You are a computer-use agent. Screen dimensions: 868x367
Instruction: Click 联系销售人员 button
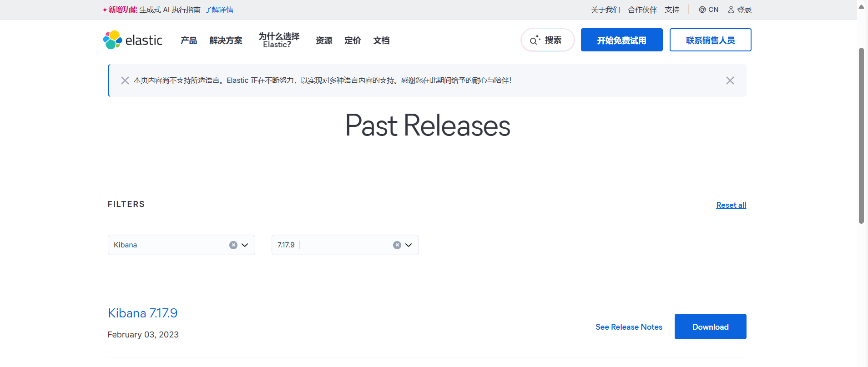[710, 40]
